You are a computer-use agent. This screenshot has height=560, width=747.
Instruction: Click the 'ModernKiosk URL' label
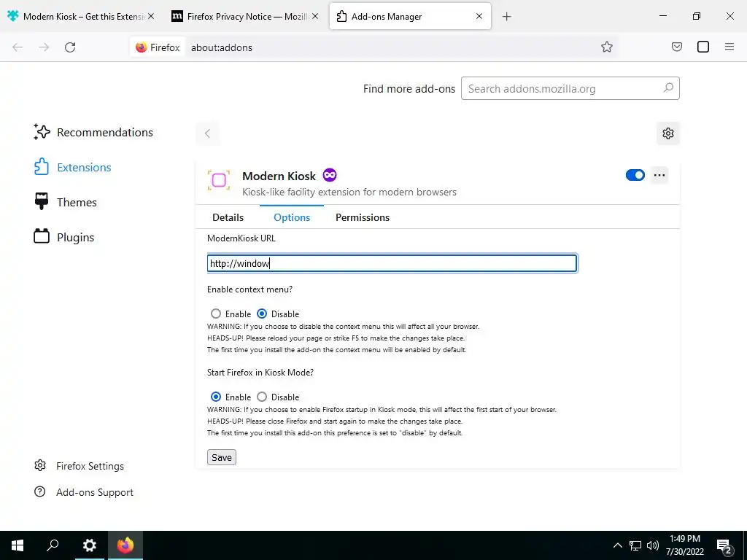(x=241, y=238)
